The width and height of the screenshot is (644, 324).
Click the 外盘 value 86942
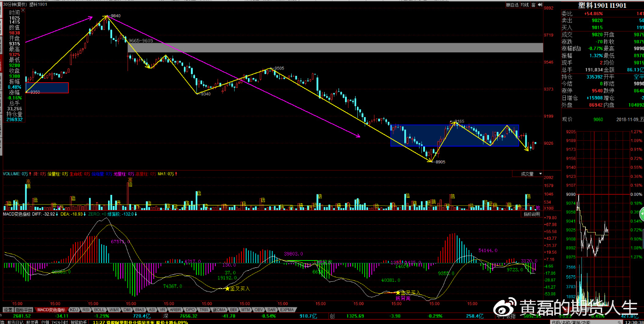595,105
